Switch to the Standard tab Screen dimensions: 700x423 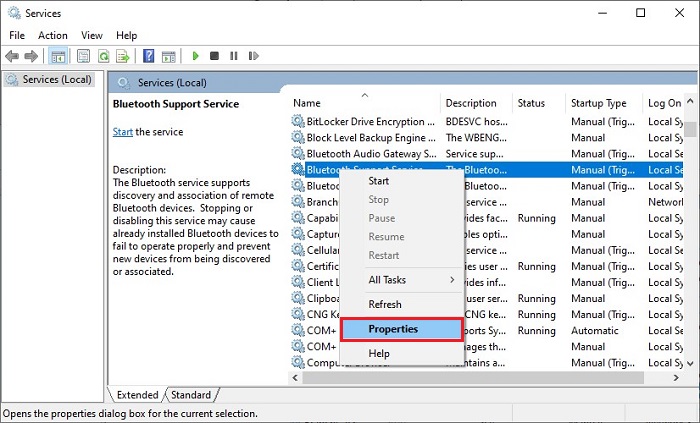tap(191, 395)
